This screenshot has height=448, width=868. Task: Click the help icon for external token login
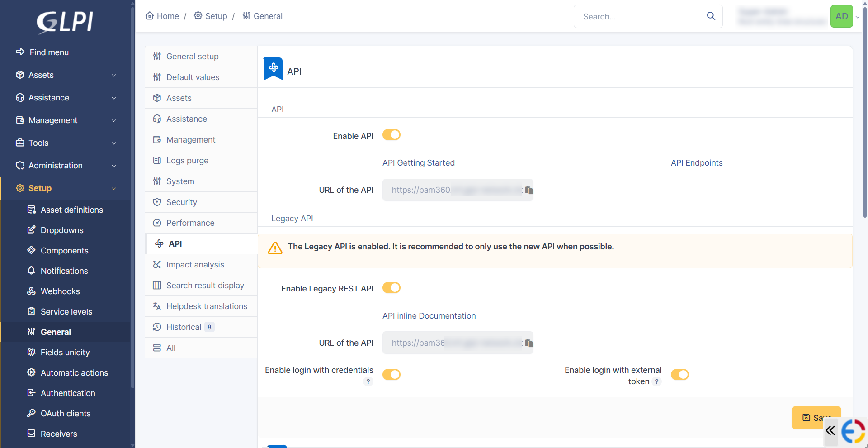[657, 381]
